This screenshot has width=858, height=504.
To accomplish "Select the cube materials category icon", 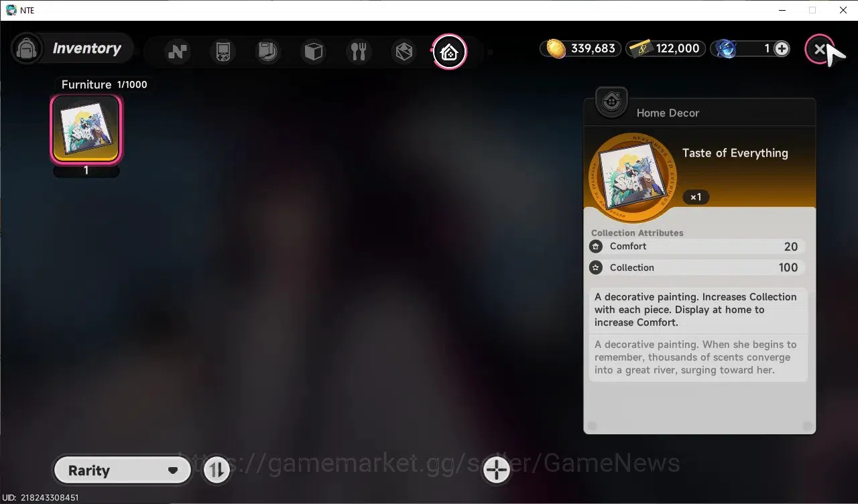I will coord(314,52).
